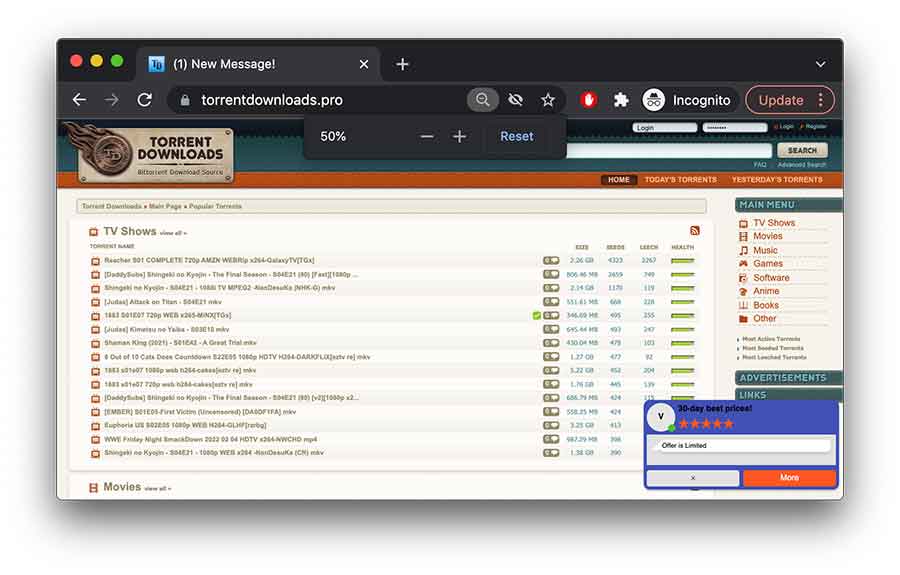Click the address bar URL torrentdownloads.pro
Screen dimensions: 900x575
[x=272, y=100]
